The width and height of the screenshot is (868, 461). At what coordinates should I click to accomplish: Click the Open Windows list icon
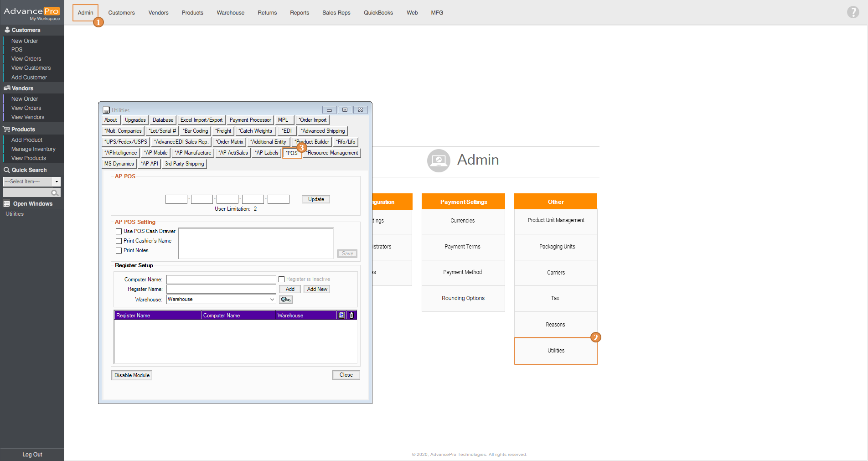click(x=7, y=204)
